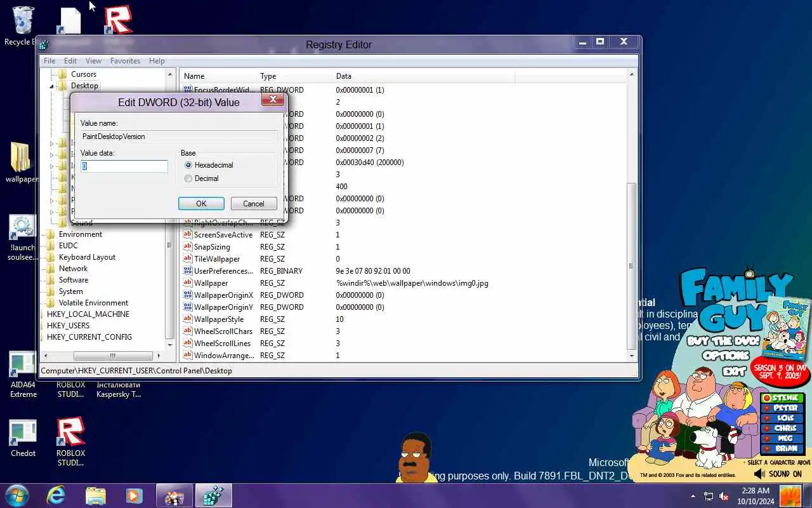
Task: Click the value list scroll up arrow
Action: (x=631, y=75)
